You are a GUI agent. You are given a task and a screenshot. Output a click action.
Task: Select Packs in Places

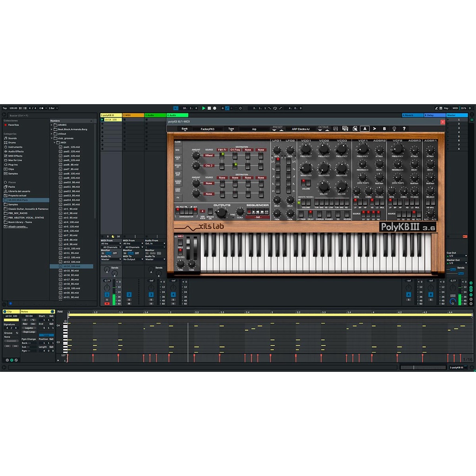12,187
